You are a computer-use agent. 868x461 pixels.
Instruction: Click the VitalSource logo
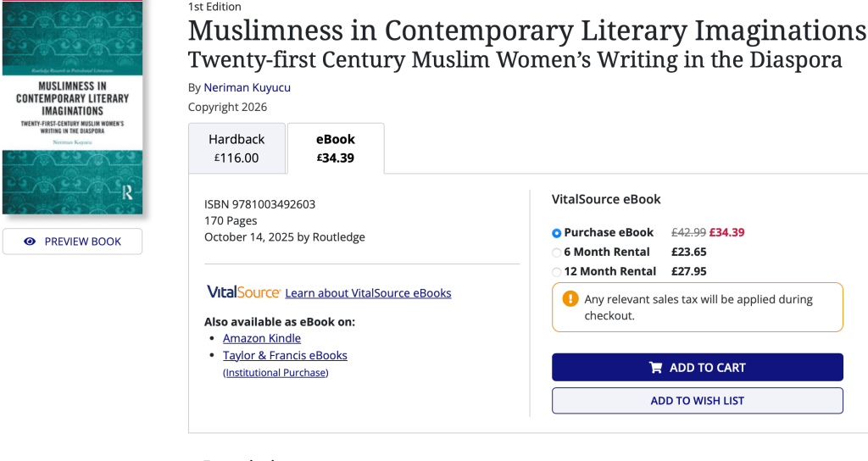coord(243,292)
